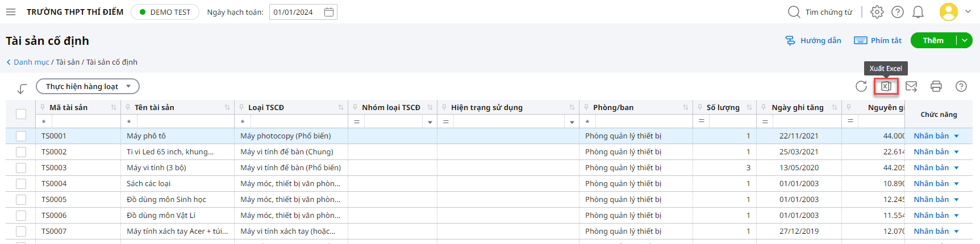Open the notifications bell
The width and height of the screenshot is (980, 244).
(x=918, y=12)
